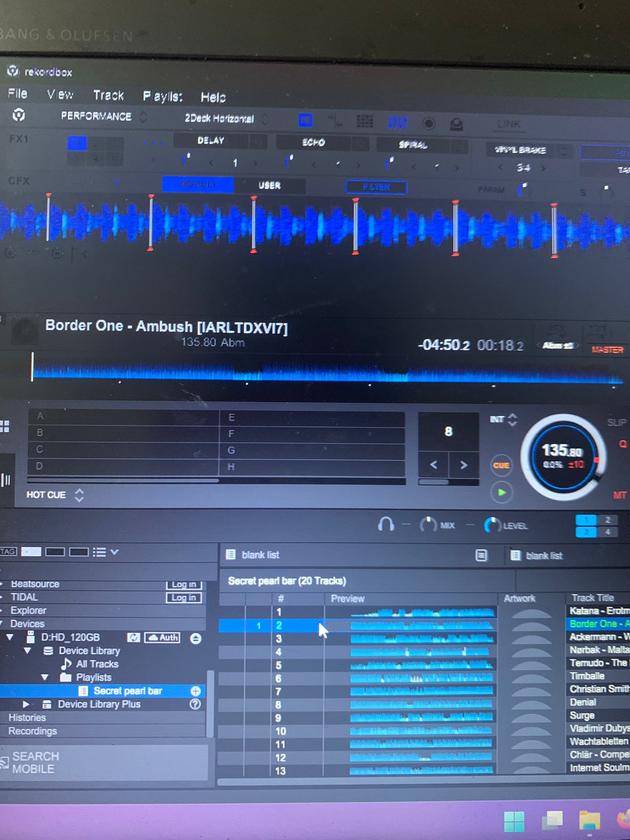Viewport: 630px width, 840px height.
Task: Click the headphones cue icon
Action: (x=386, y=524)
